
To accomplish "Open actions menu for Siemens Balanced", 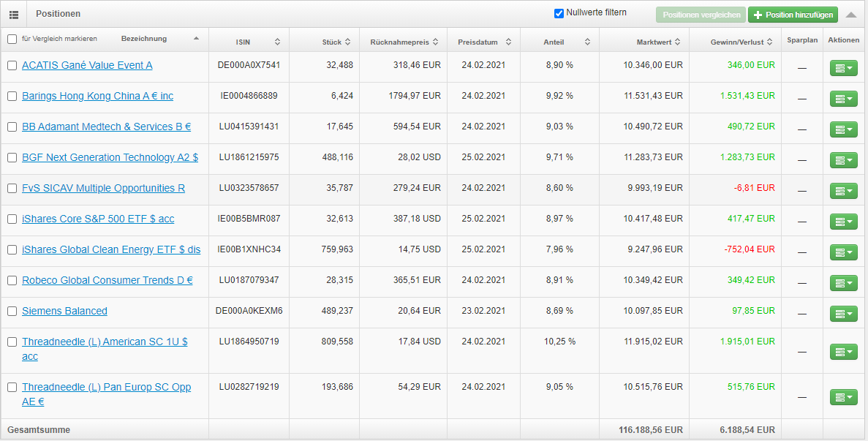I will 844,314.
